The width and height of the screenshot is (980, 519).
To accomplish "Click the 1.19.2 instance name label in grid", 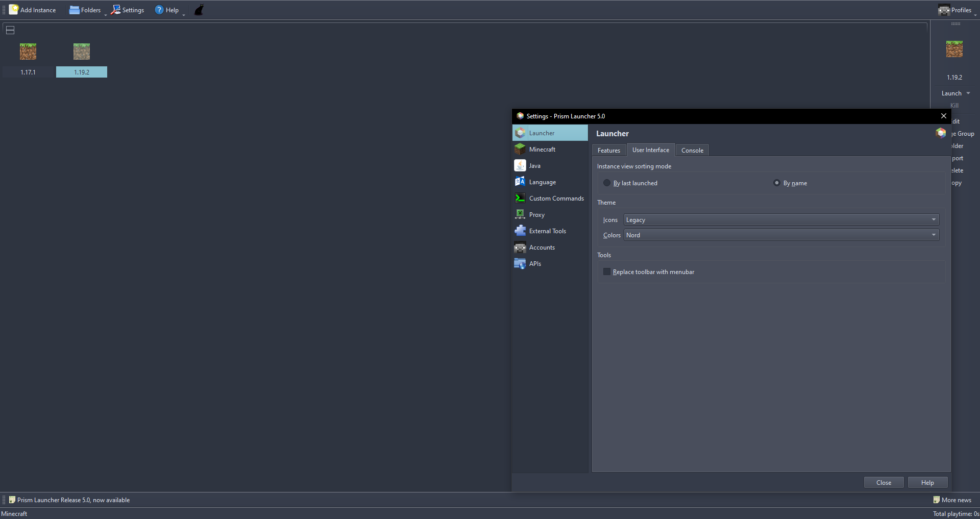I will [x=82, y=72].
